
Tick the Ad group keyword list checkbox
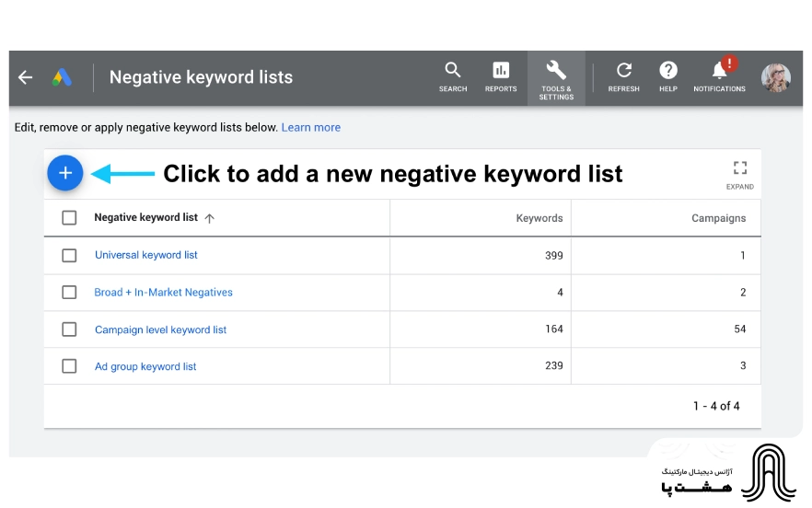69,366
